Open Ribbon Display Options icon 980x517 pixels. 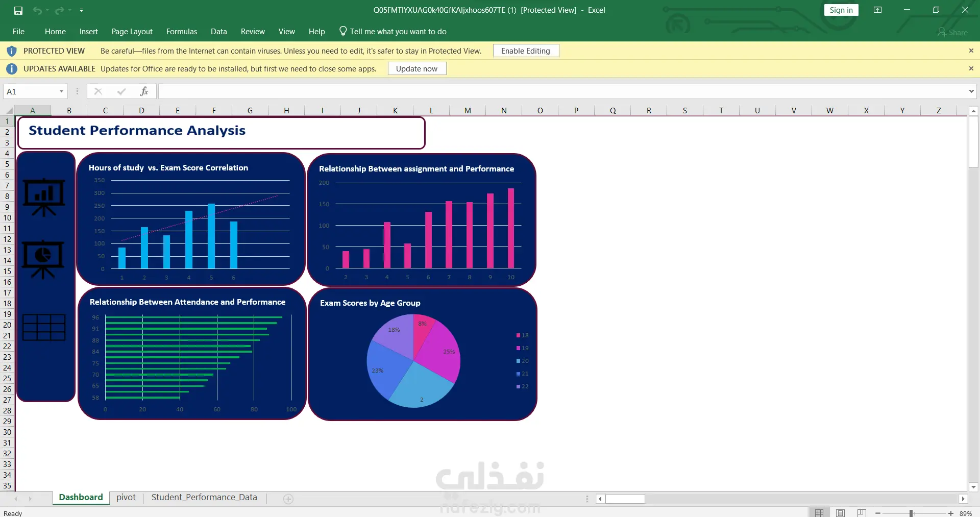coord(878,10)
